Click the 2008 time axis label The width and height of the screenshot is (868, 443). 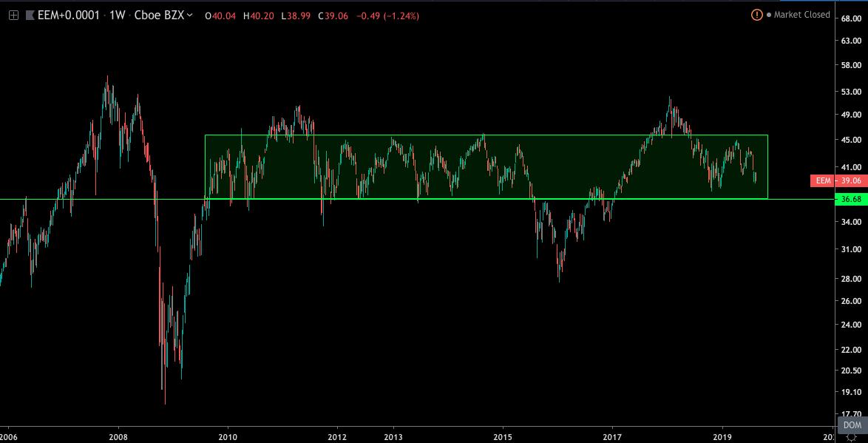[119, 437]
